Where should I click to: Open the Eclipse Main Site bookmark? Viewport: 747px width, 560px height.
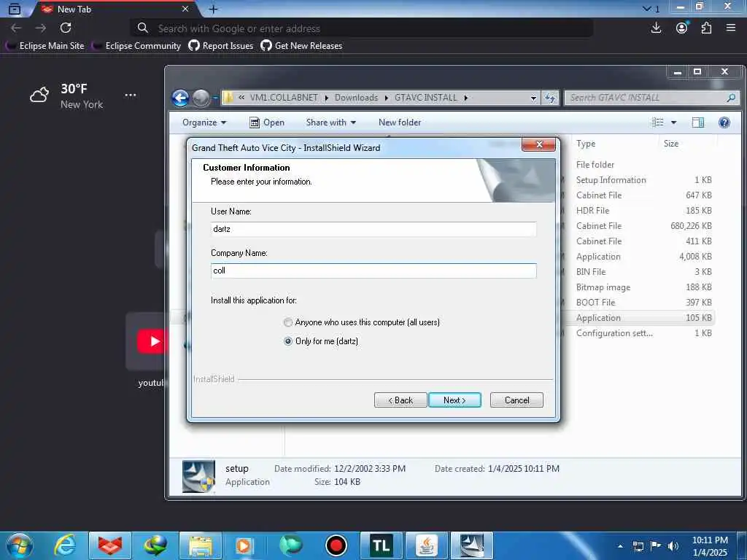(x=46, y=46)
